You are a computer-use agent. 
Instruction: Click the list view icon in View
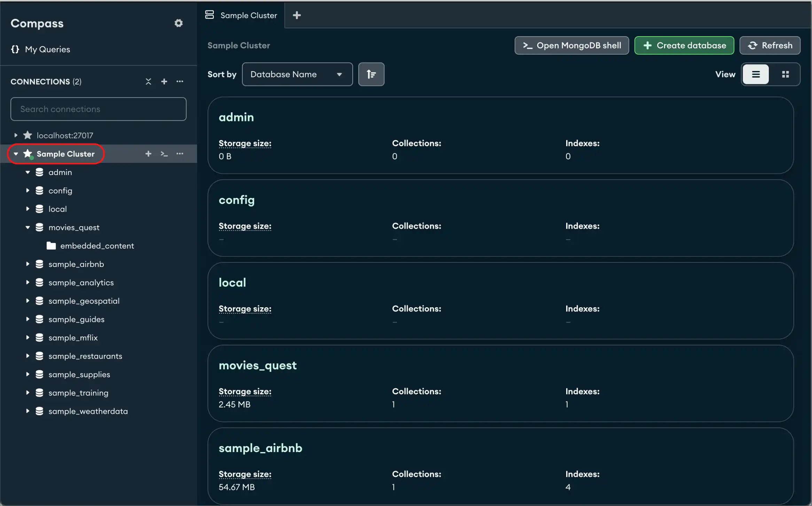(x=756, y=74)
